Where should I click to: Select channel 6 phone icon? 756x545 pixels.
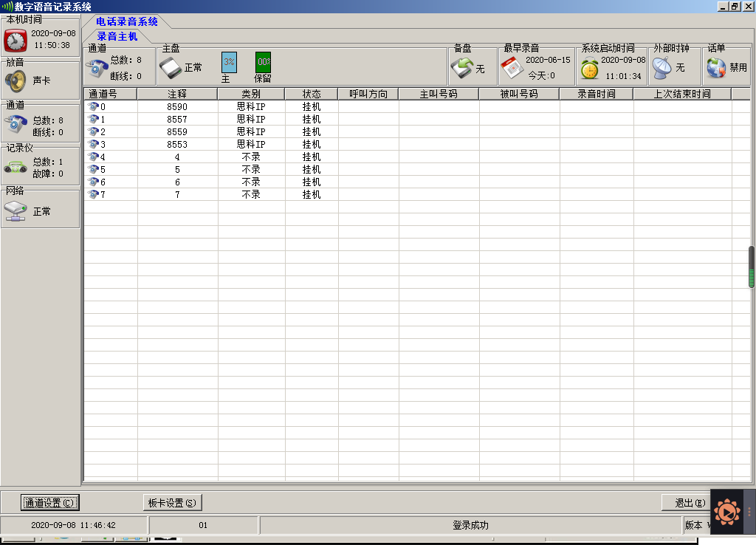tap(94, 182)
